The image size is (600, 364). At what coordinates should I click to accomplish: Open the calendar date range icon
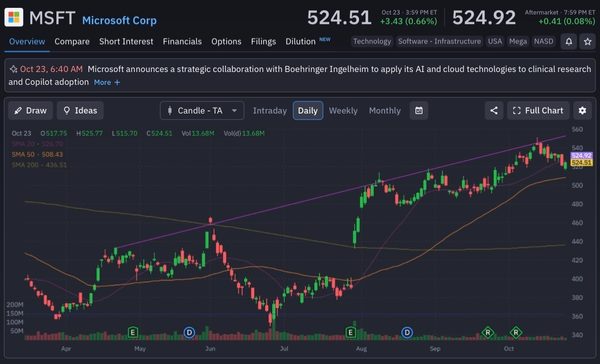tap(419, 111)
